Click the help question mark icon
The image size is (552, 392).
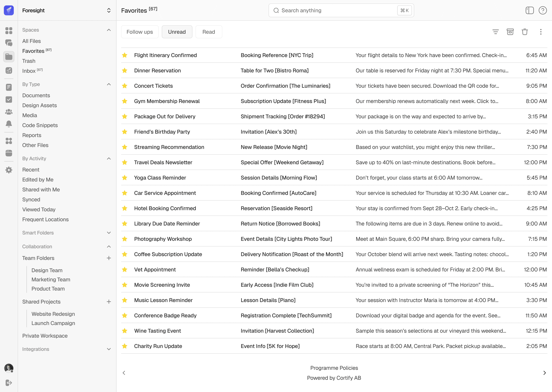tap(543, 10)
